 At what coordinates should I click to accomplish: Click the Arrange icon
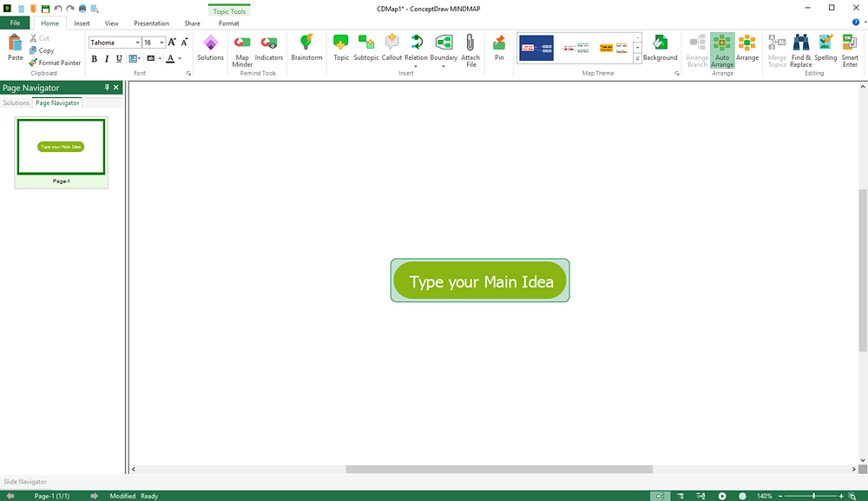coord(746,43)
